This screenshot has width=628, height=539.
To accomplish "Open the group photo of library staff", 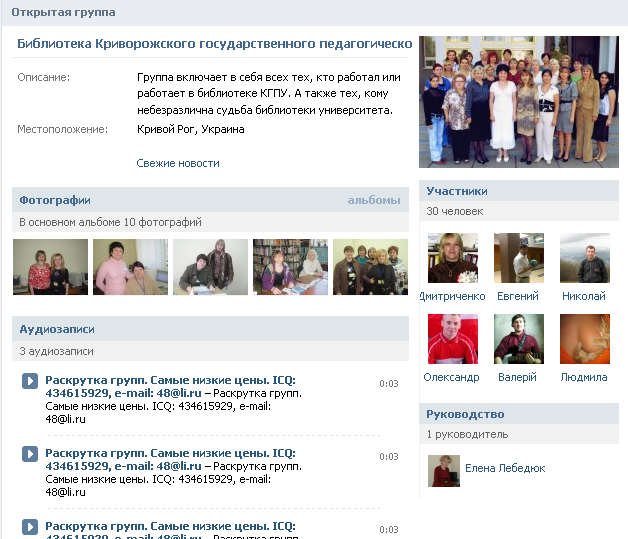I will click(519, 102).
